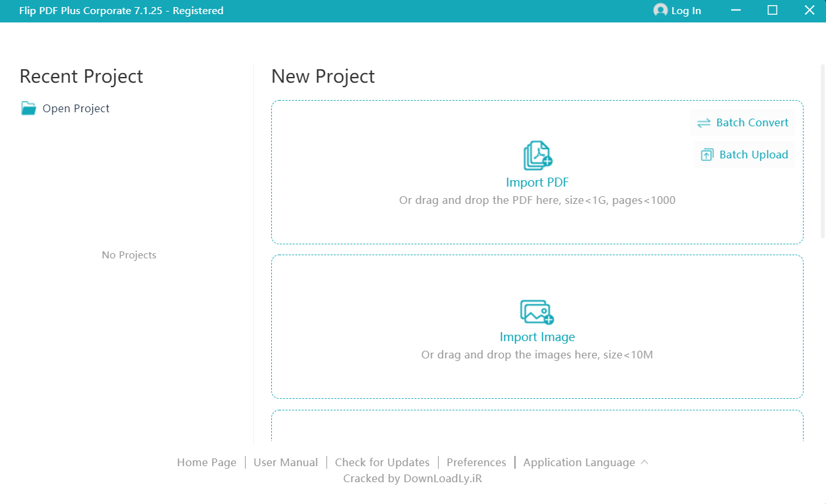The height and width of the screenshot is (504, 826).
Task: Maximize the Flip PDF Plus window
Action: pos(773,10)
